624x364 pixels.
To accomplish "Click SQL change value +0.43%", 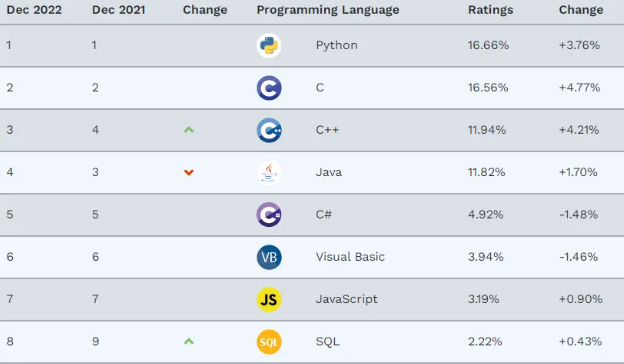I will [x=580, y=341].
